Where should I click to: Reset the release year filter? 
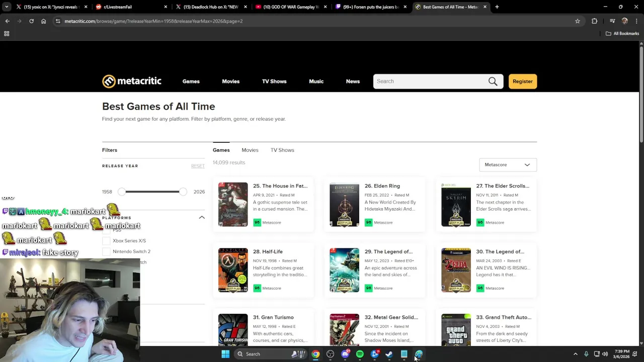tap(198, 166)
